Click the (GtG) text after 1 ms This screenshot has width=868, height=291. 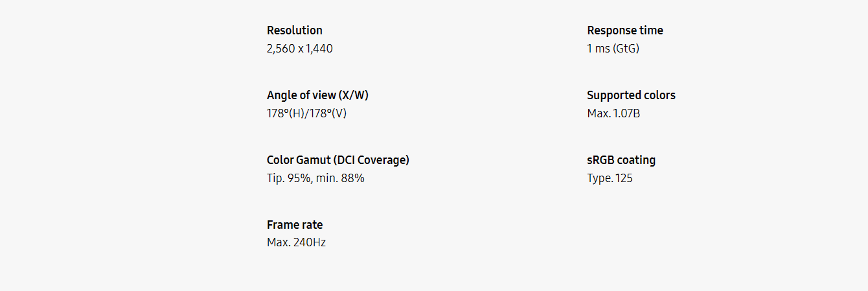tap(626, 49)
